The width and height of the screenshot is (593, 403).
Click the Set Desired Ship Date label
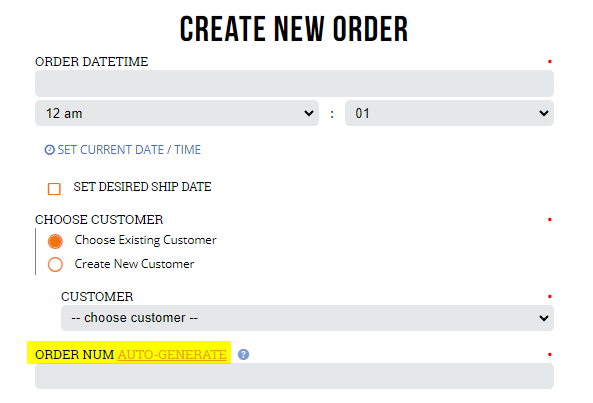(142, 187)
